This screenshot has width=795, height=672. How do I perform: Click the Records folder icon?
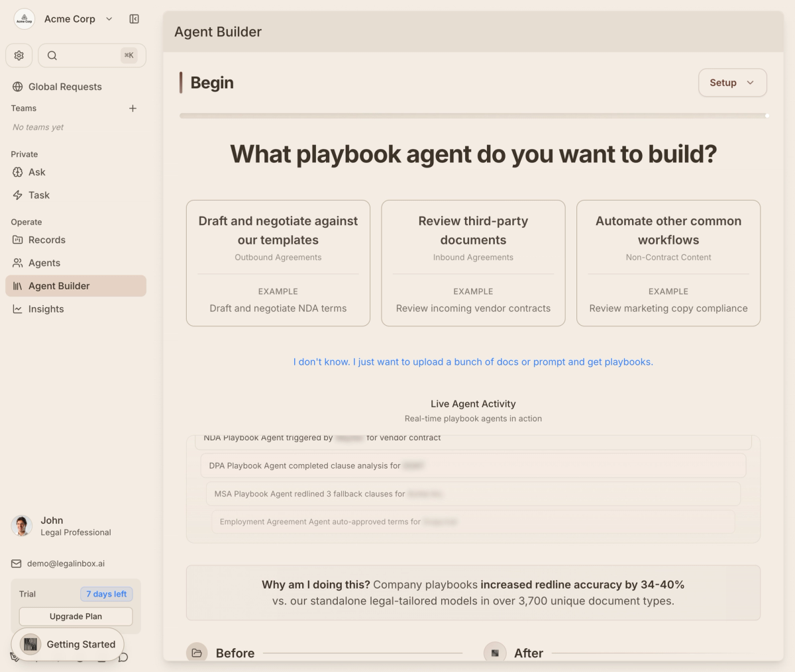click(18, 240)
